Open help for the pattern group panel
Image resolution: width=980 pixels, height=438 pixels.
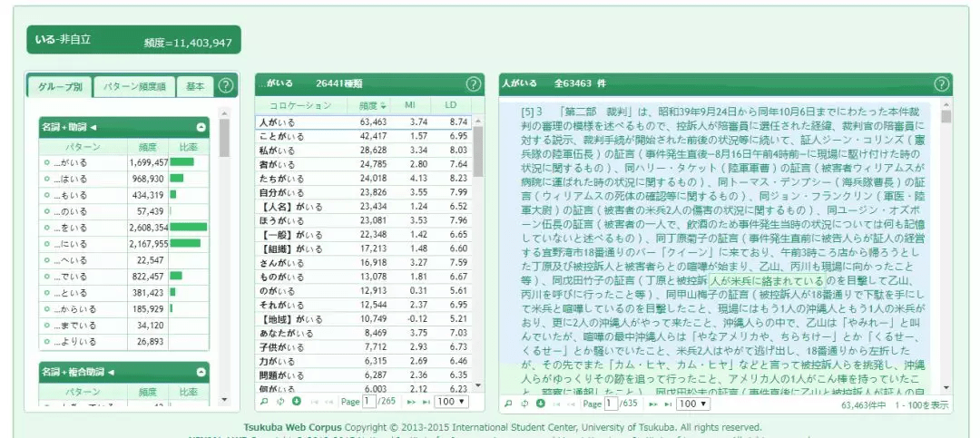click(x=224, y=86)
